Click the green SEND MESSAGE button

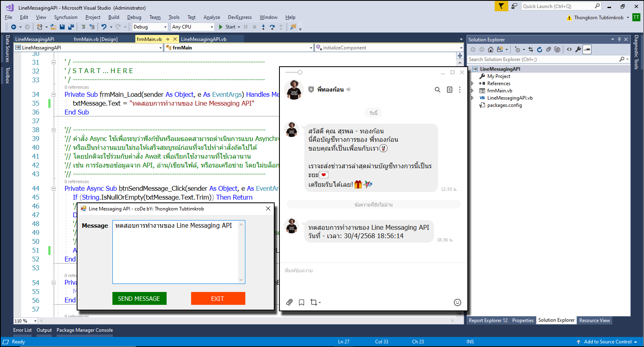139,298
